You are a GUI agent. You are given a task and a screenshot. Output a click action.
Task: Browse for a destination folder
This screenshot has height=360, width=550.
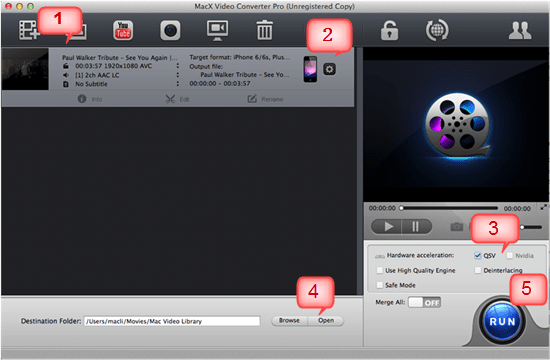289,321
